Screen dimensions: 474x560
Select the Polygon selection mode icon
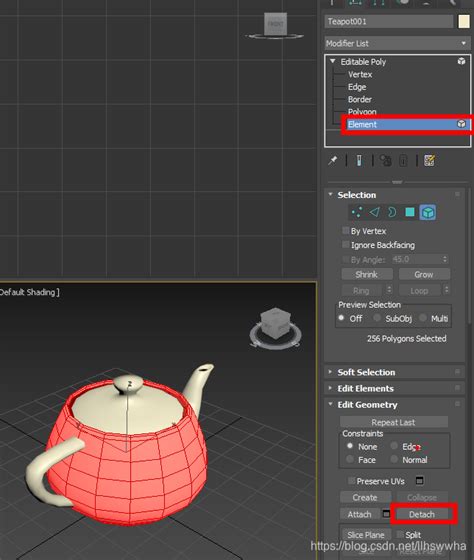pos(410,212)
